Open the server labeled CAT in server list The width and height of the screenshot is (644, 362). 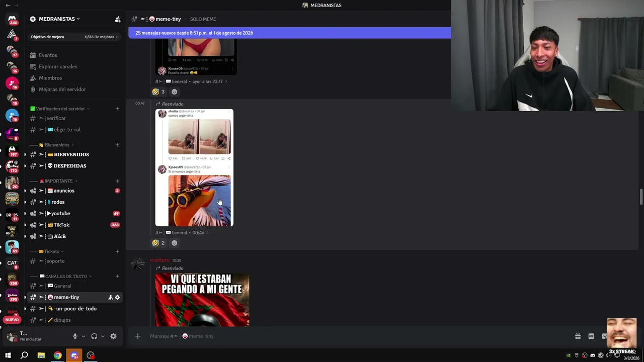12,263
